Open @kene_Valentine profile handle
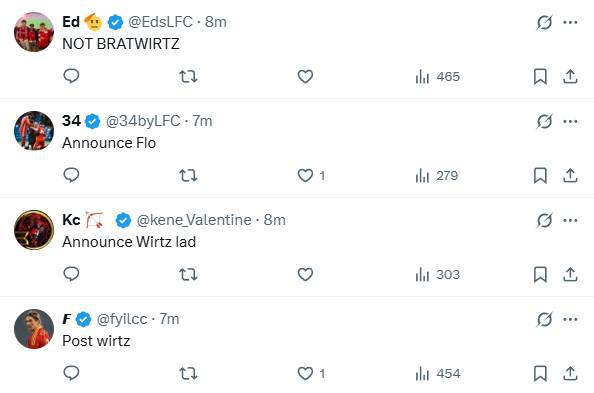Screen dimensions: 594x393 pyautogui.click(x=194, y=220)
